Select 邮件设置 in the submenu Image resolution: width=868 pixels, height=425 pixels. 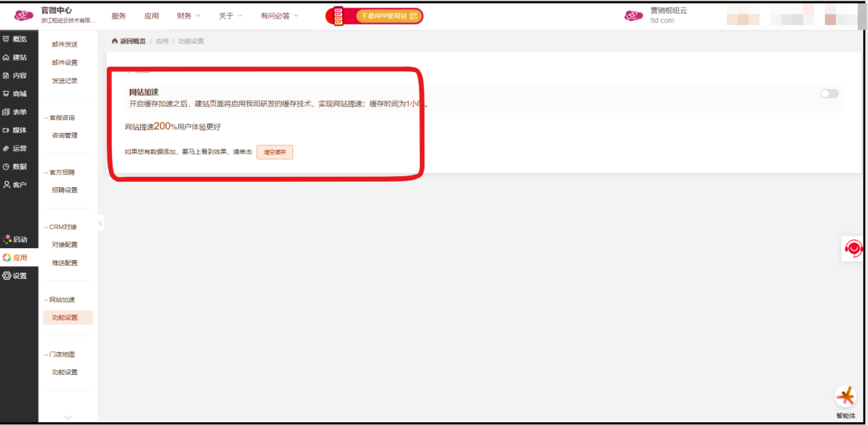tap(65, 62)
